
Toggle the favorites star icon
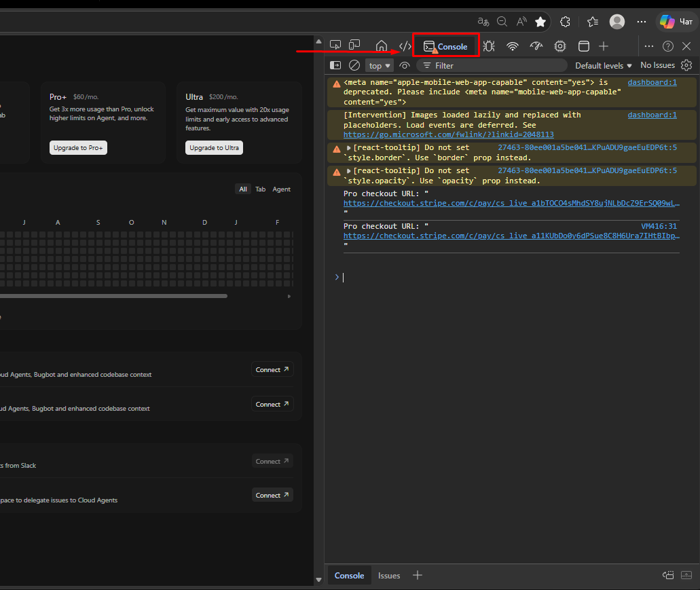pos(540,22)
